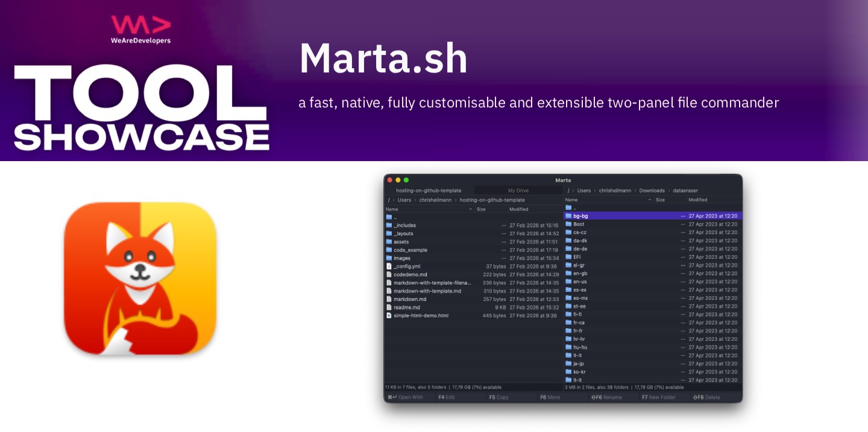
Task: Click the _layouts folder icon
Action: [389, 233]
